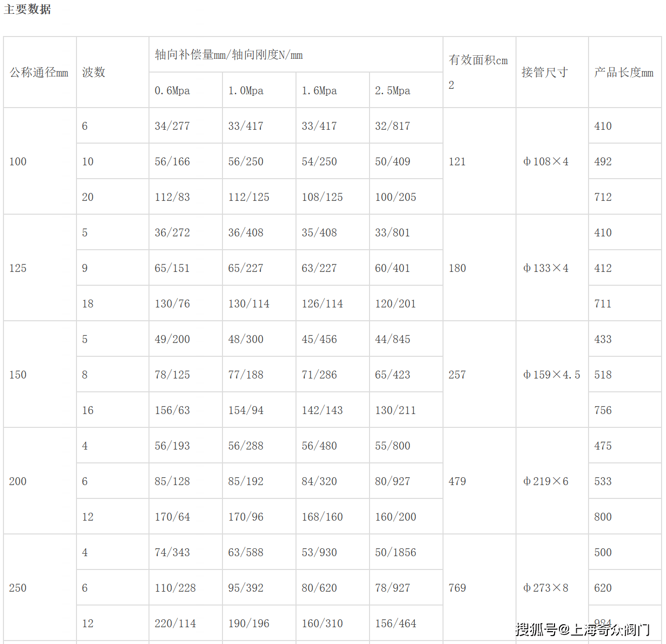Viewport: 666px width, 644px height.
Task: Click the value '36/272'
Action: tap(172, 233)
